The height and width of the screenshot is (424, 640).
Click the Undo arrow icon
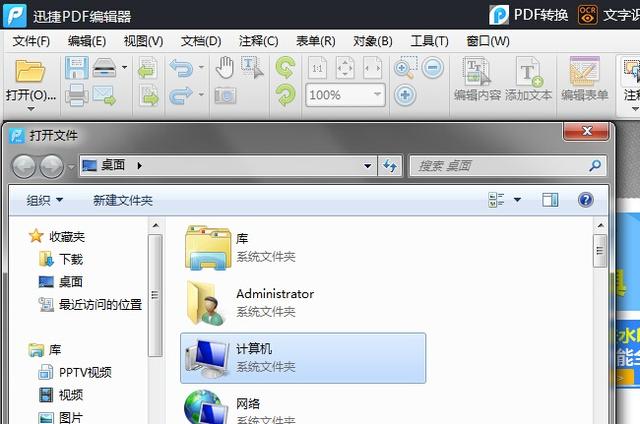point(181,68)
